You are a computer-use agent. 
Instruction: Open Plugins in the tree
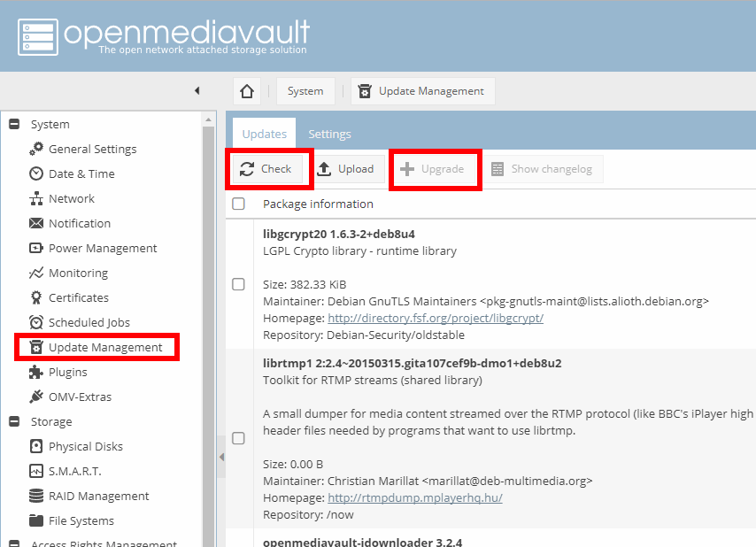tap(68, 372)
